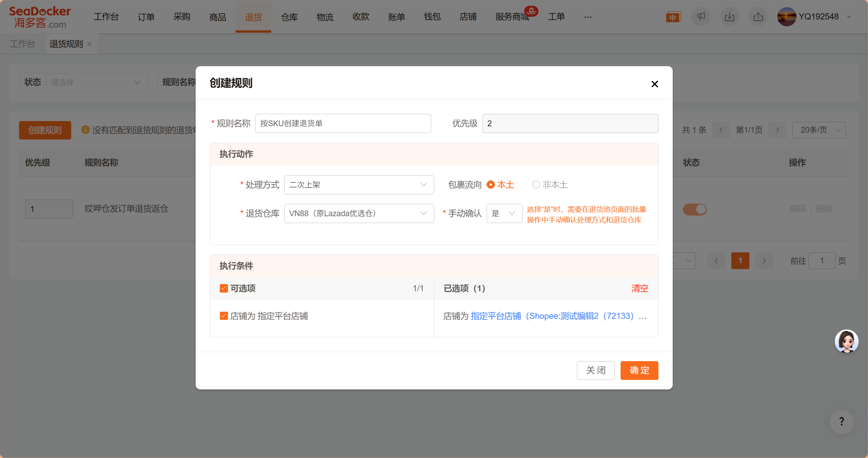
Task: Open the customer service avatar chat
Action: point(846,341)
